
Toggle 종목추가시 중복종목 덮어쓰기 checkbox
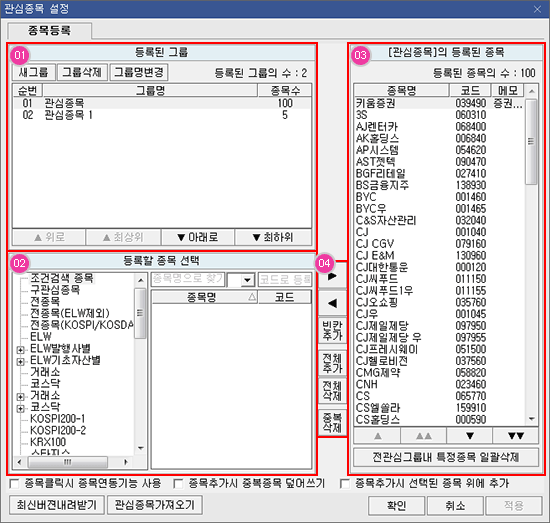(178, 484)
